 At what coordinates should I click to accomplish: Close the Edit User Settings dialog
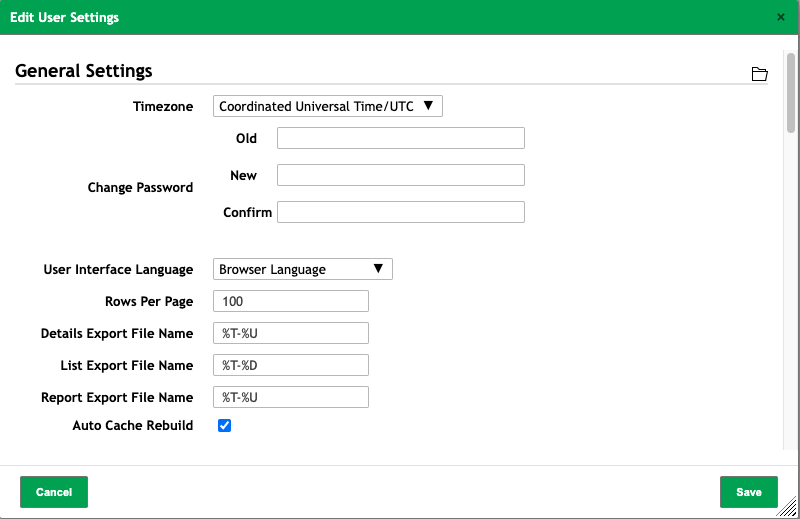pos(781,17)
